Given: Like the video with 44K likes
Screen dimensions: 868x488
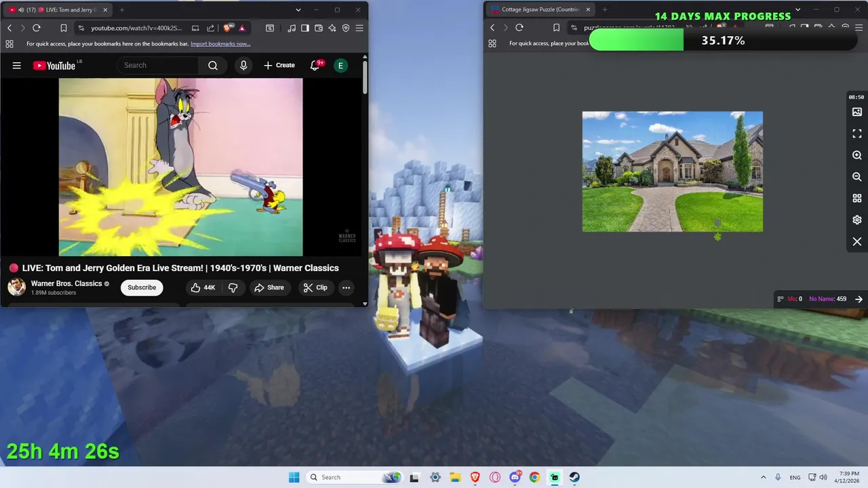Looking at the screenshot, I should pyautogui.click(x=203, y=287).
